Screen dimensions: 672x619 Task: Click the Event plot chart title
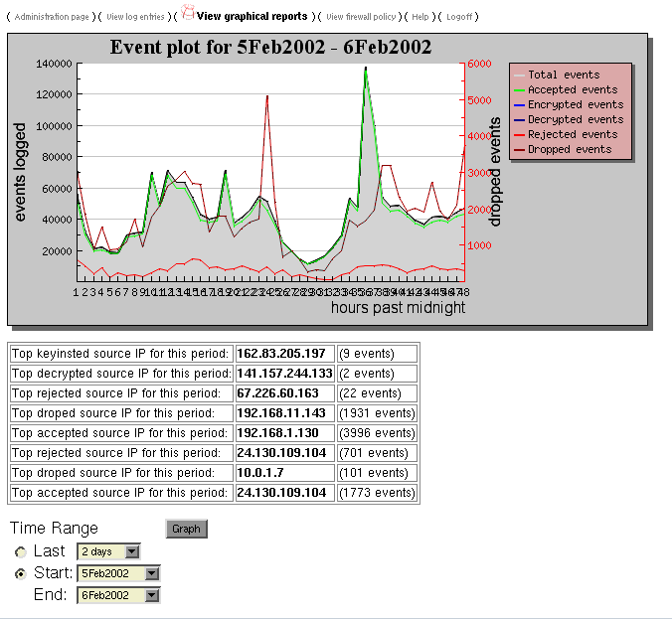coord(270,47)
